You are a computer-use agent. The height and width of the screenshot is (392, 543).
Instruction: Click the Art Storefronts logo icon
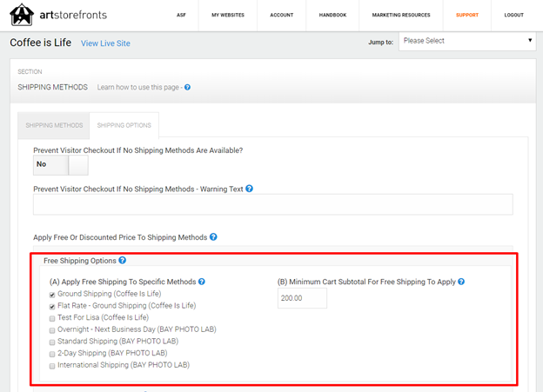23,15
